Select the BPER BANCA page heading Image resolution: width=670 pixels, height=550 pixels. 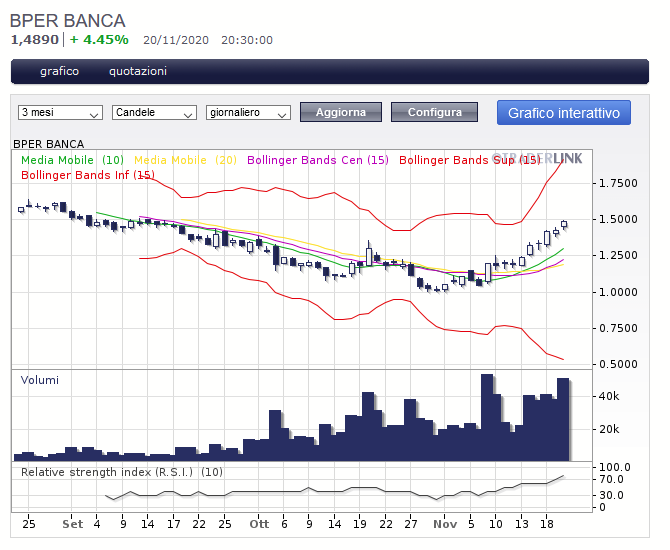(x=68, y=21)
